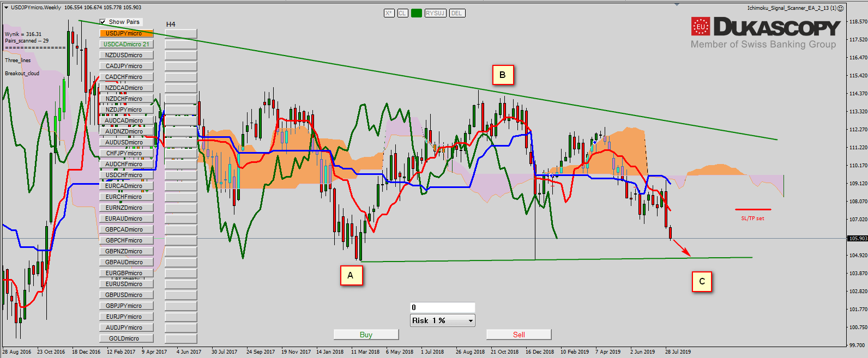Click the red arrow pointing toward C
The width and height of the screenshot is (868, 358).
coord(682,248)
